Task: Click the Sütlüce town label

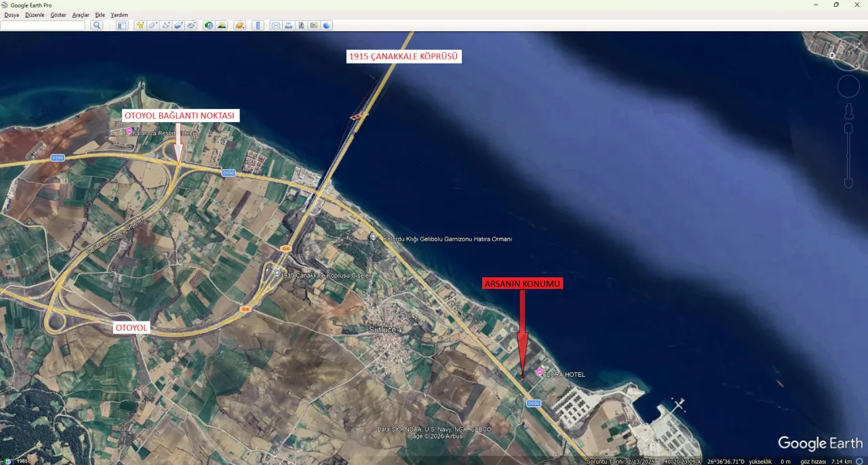Action: 382,329
